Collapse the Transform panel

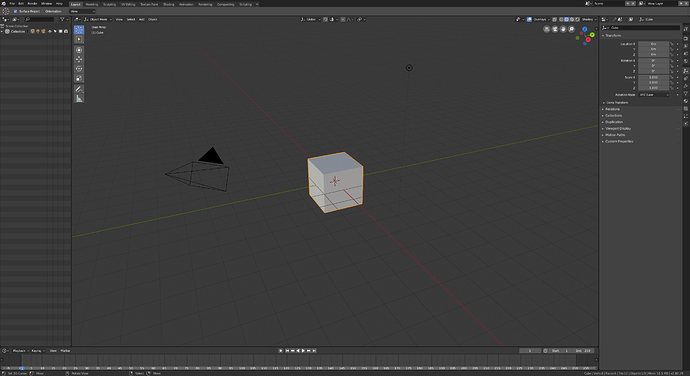pos(613,35)
